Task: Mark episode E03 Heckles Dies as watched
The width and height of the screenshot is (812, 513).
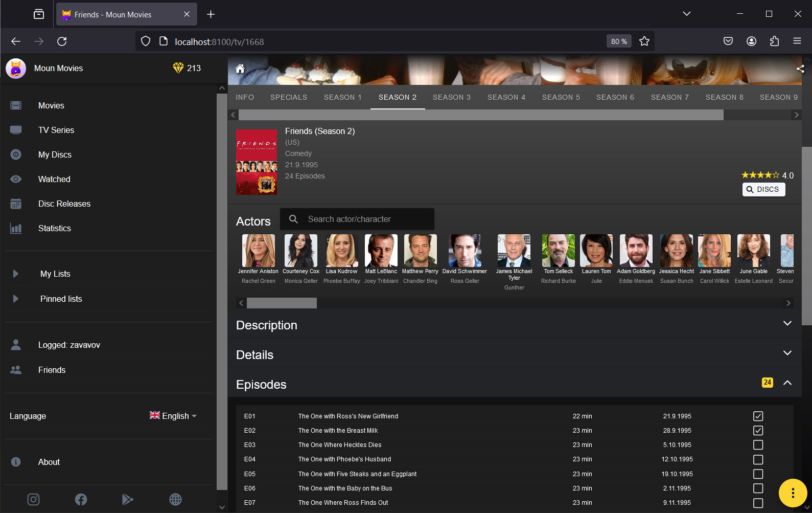Action: tap(758, 445)
